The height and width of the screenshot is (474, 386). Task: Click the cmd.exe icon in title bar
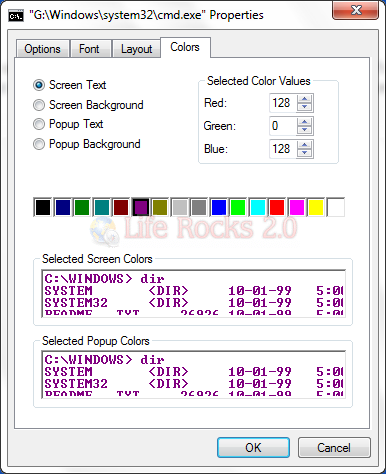(x=16, y=16)
